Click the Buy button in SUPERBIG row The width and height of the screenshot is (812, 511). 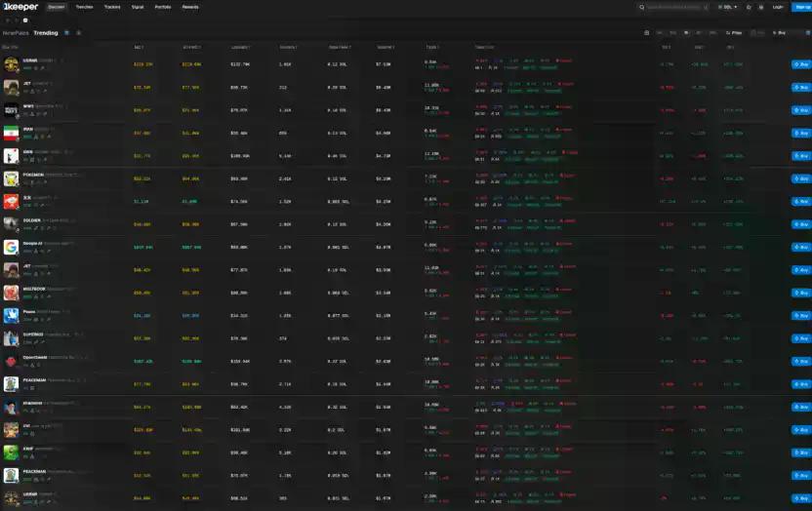pos(801,338)
